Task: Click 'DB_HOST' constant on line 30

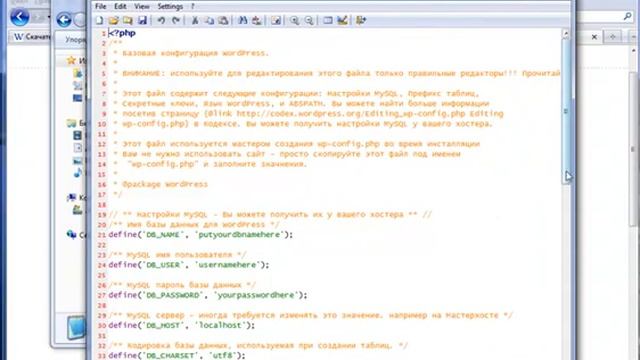Action: (163, 325)
